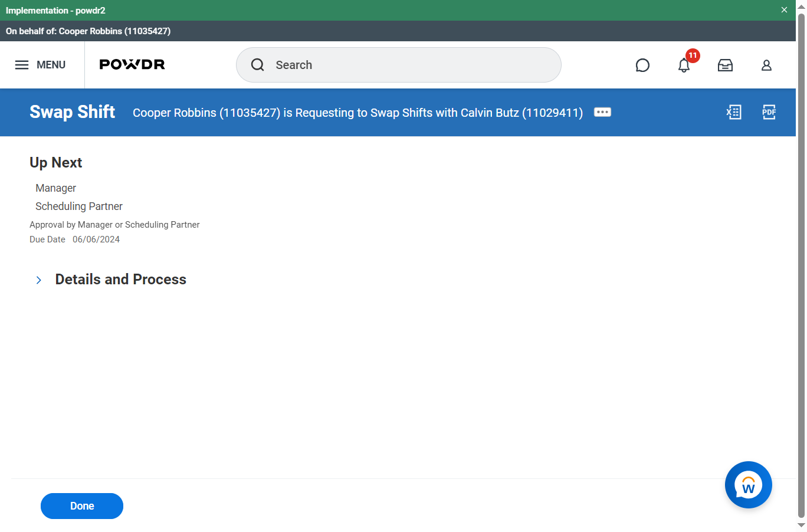This screenshot has width=807, height=532.
Task: Click the On behalf of Cooper Robbins bar
Action: pyautogui.click(x=398, y=31)
